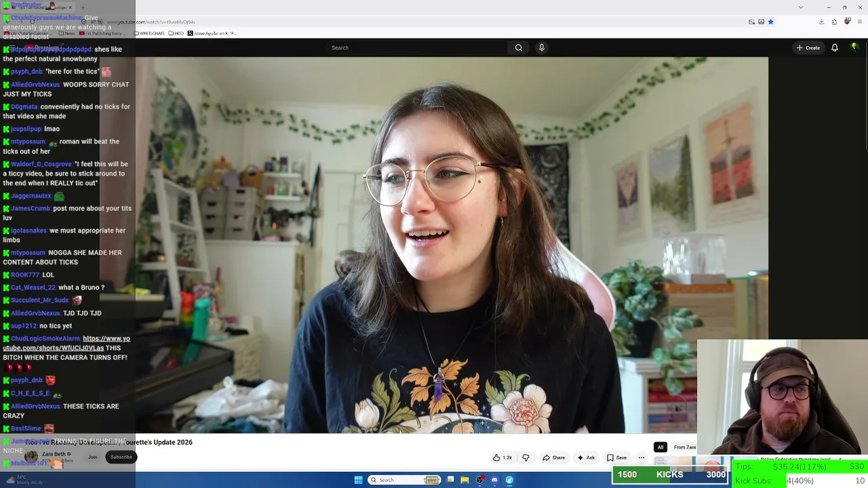
Task: Click chat username sup1212
Action: click(x=24, y=325)
